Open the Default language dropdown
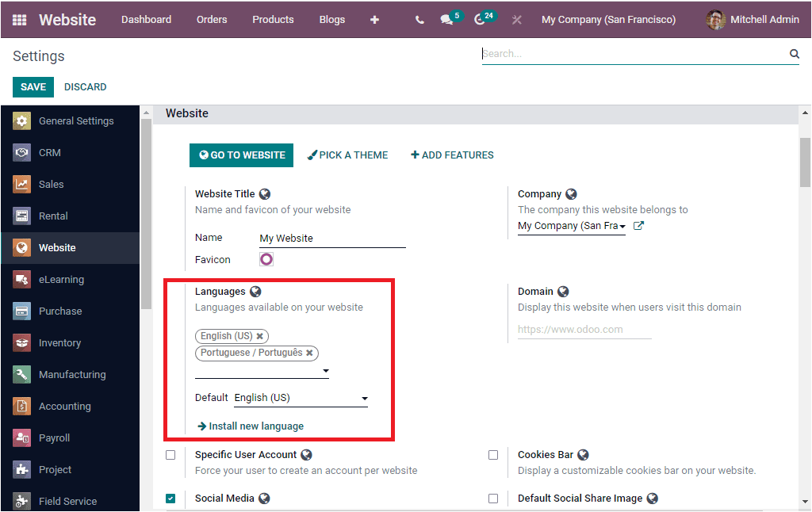This screenshot has height=512, width=812. pyautogui.click(x=364, y=398)
